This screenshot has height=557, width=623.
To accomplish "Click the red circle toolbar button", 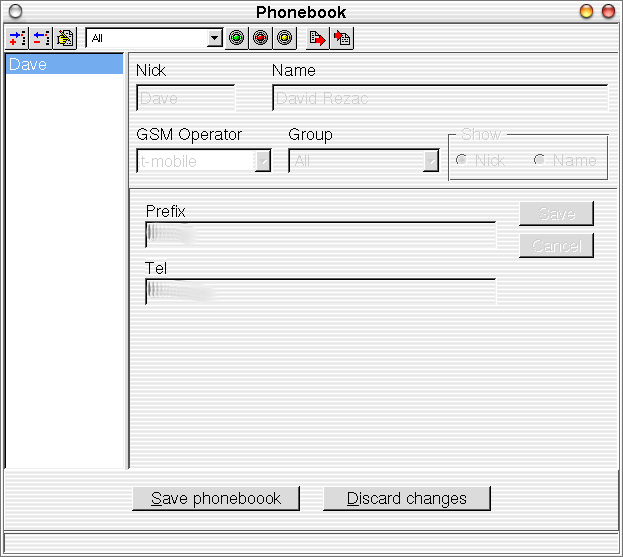I will (x=260, y=39).
